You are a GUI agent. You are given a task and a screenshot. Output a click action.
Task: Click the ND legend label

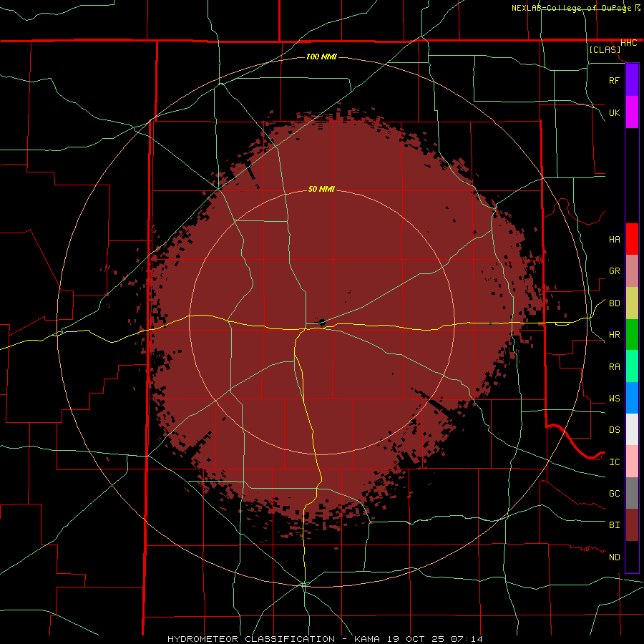(614, 557)
